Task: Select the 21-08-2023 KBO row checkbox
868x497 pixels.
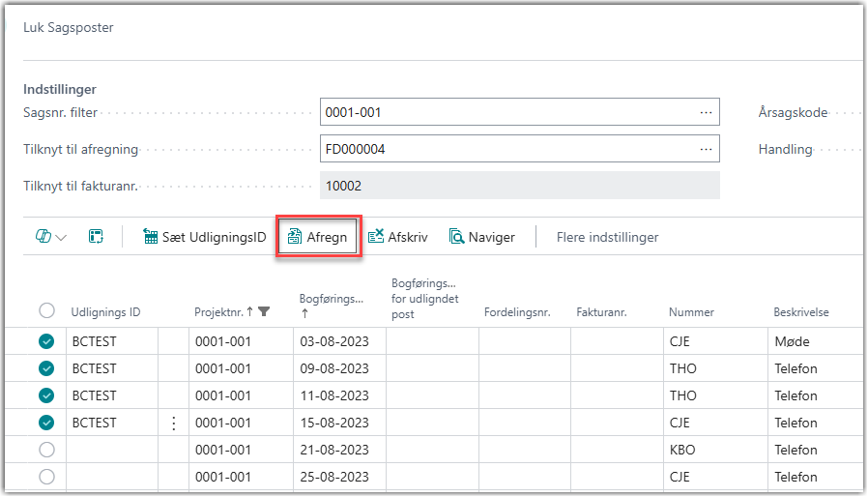Action: (46, 450)
